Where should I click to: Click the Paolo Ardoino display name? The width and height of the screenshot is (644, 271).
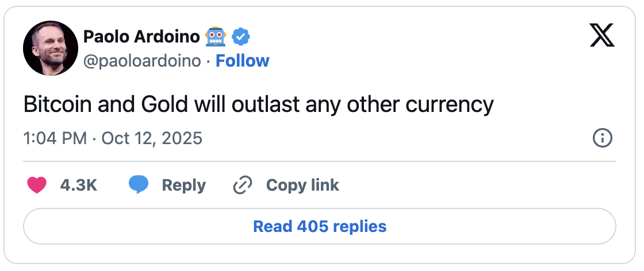[x=141, y=37]
